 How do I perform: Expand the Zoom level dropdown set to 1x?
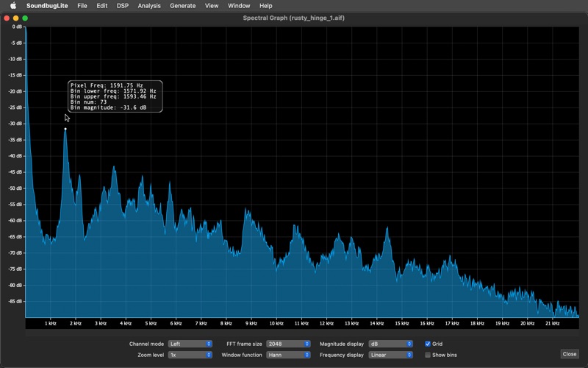(190, 355)
